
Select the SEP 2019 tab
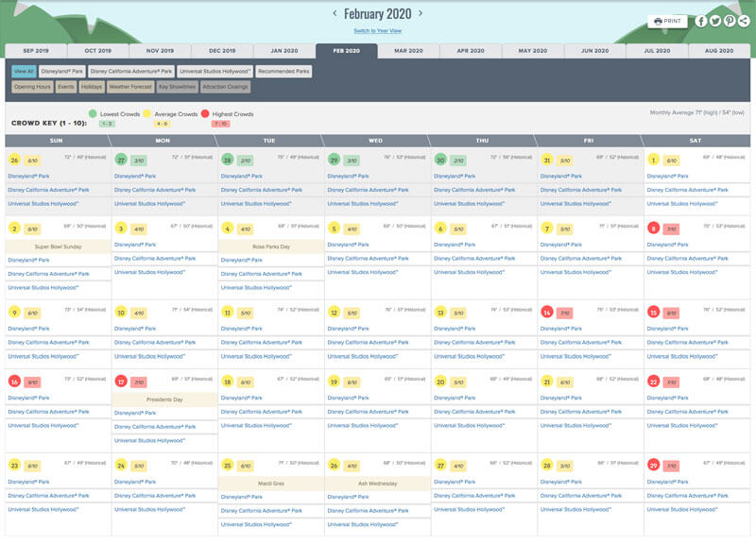point(36,51)
